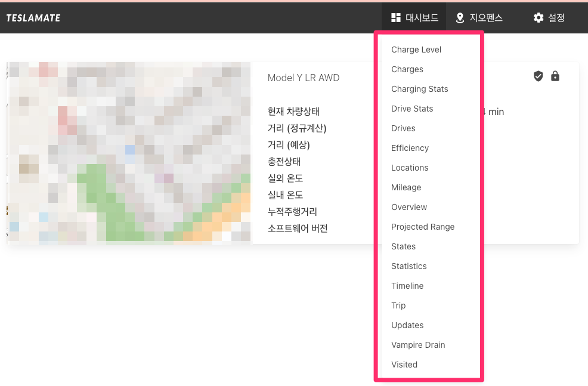Choose Charging Stats from the list
Viewport: 588px width, 386px height.
pyautogui.click(x=419, y=89)
